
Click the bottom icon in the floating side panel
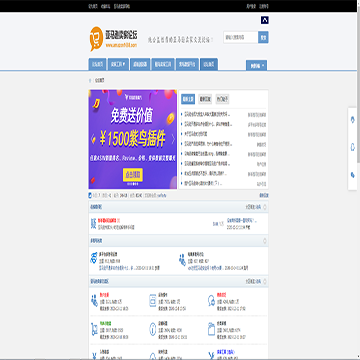353,175
